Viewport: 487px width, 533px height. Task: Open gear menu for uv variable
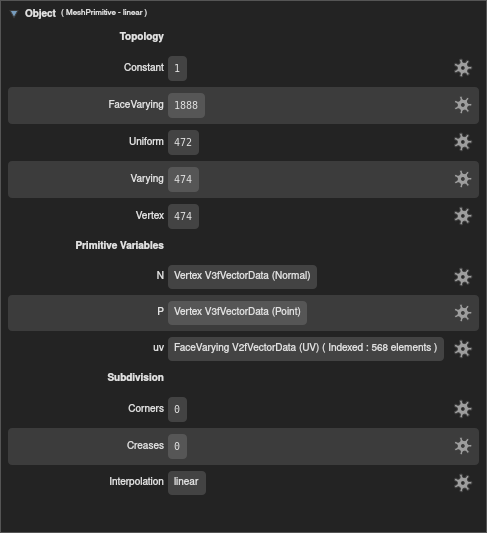point(463,349)
